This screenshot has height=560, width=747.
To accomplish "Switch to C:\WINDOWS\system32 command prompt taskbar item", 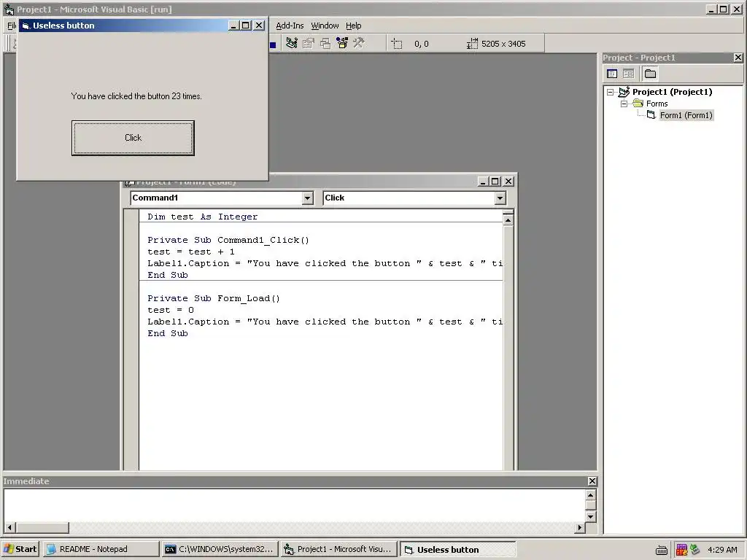I will coord(219,549).
